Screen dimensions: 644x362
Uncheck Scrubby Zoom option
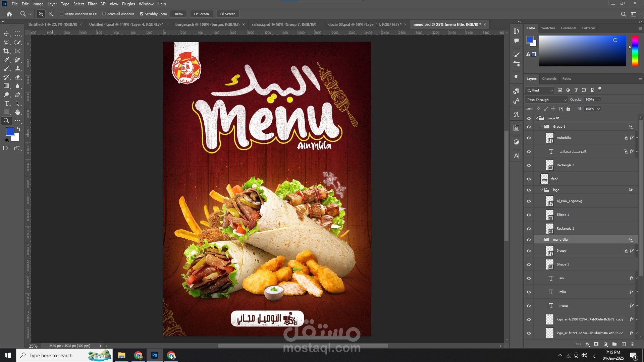pyautogui.click(x=142, y=14)
